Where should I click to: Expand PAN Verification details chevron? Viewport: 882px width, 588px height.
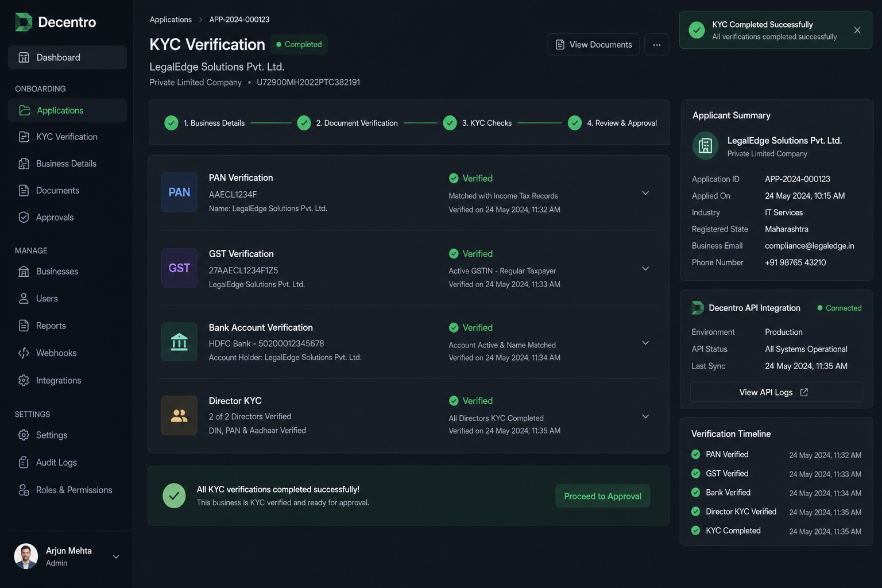tap(645, 193)
